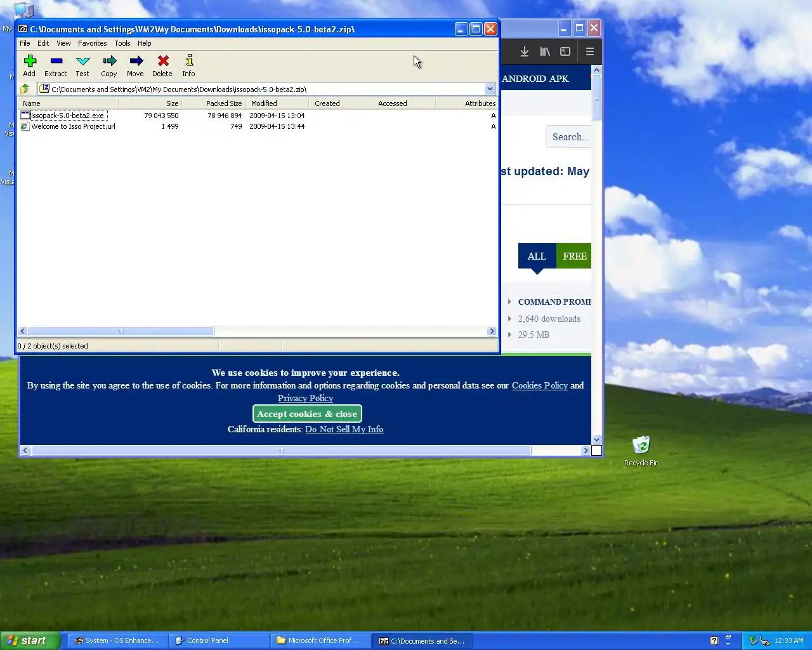Open the Privacy Policy link
The image size is (812, 650).
coord(305,398)
